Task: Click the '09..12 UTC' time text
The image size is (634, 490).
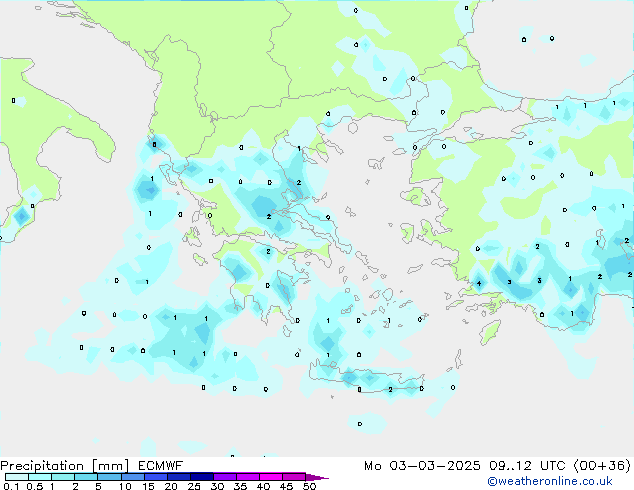Action: pyautogui.click(x=527, y=466)
